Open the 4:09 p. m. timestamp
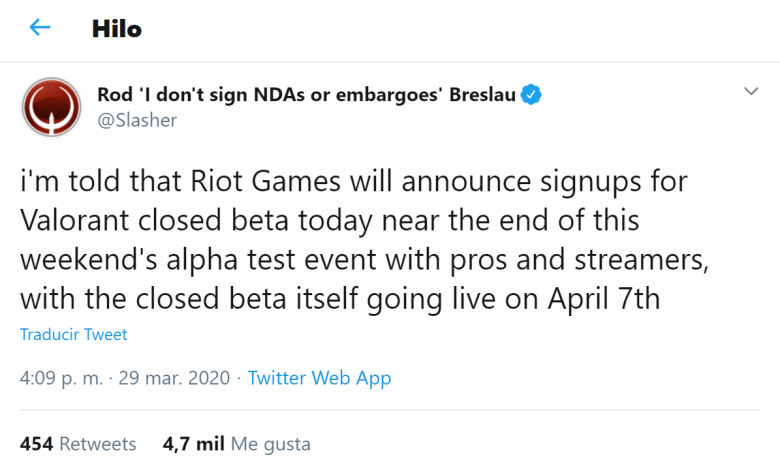The height and width of the screenshot is (470, 780). (58, 378)
